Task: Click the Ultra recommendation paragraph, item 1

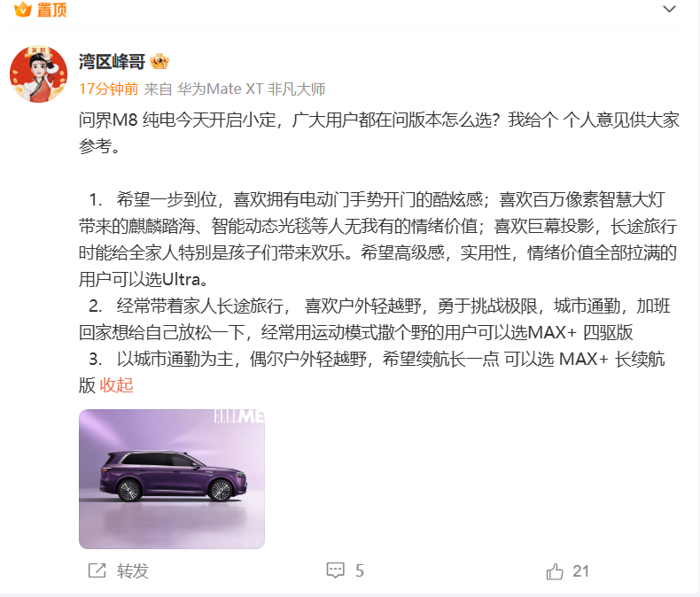Action: tap(377, 240)
